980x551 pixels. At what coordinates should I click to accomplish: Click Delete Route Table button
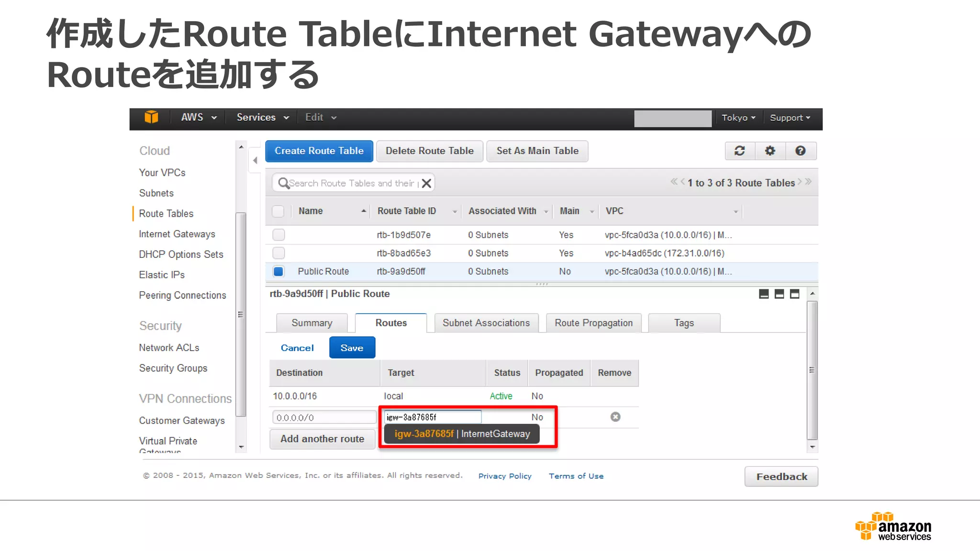pos(430,151)
